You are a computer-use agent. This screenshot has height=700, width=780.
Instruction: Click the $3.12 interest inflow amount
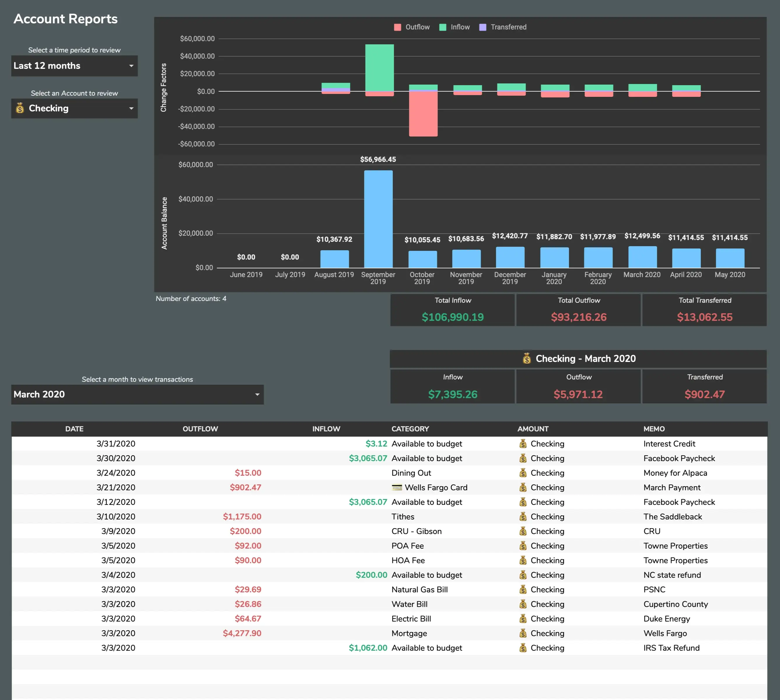coord(376,443)
